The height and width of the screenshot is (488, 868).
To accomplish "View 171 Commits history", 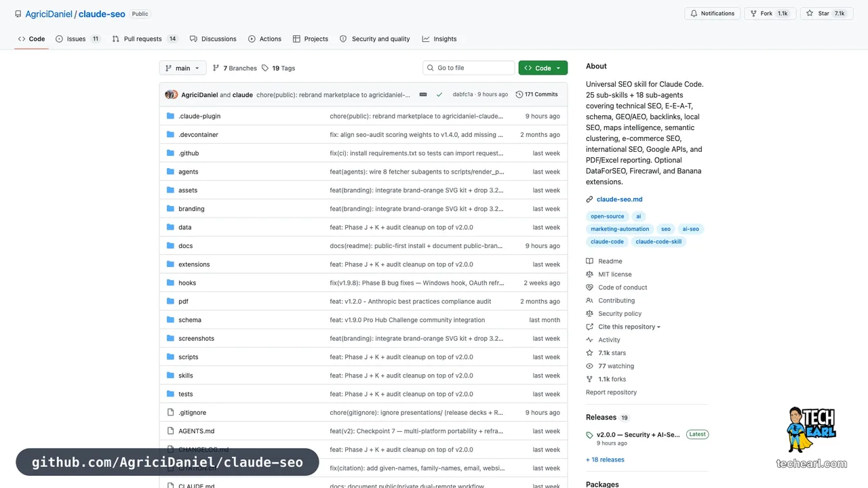I will coord(536,94).
